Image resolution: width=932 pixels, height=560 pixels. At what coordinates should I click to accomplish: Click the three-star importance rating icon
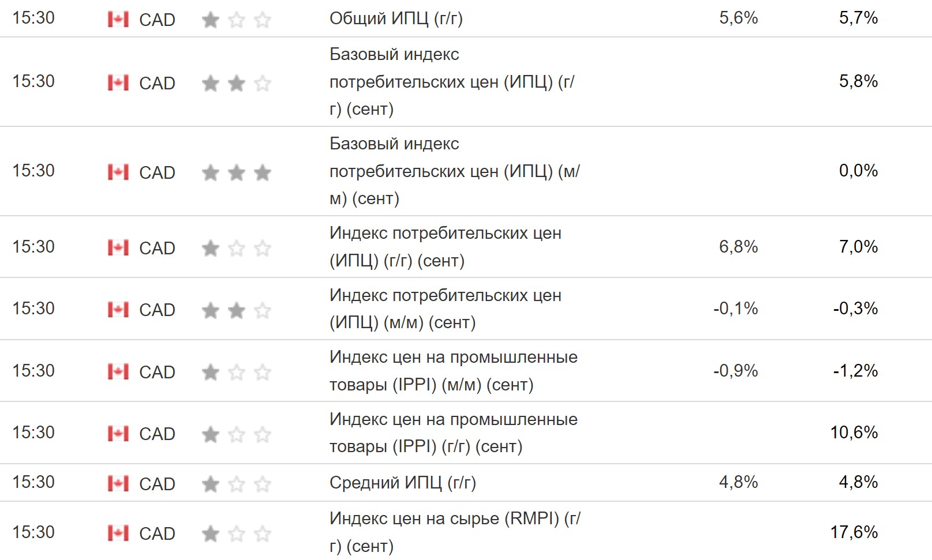click(237, 172)
